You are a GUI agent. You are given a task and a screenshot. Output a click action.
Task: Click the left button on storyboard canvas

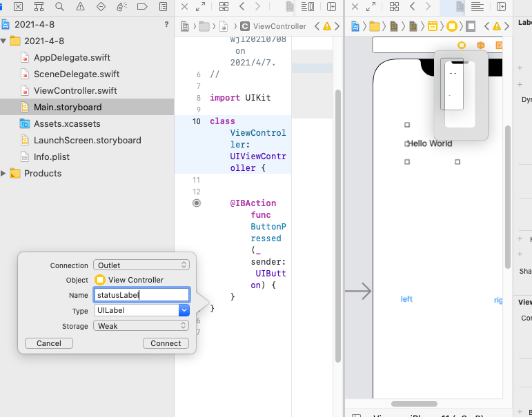(x=406, y=299)
